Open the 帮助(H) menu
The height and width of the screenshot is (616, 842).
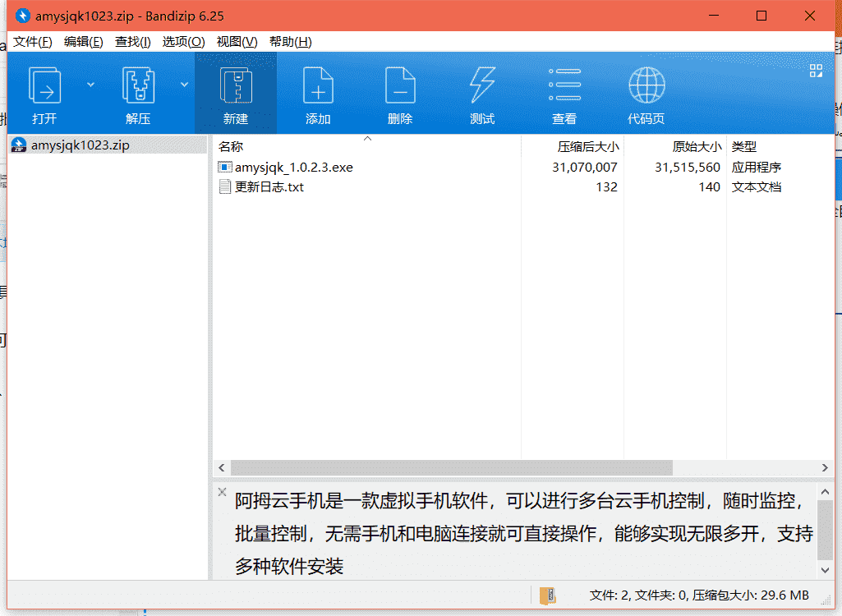[x=291, y=42]
